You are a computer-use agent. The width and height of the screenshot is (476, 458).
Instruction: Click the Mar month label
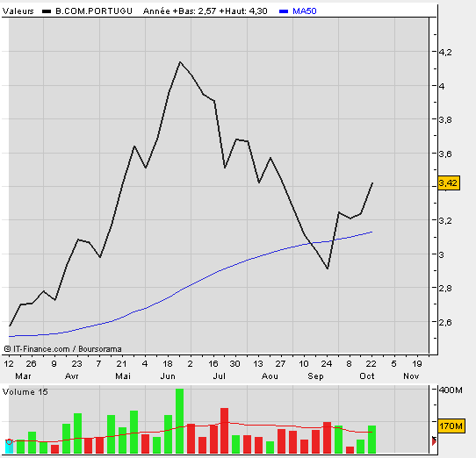click(x=23, y=376)
